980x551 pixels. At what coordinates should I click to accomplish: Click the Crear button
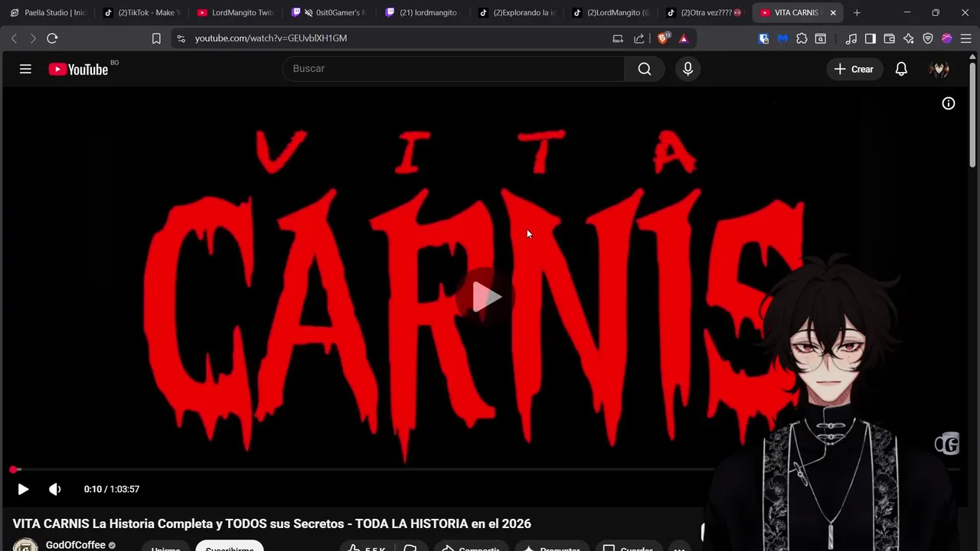click(854, 69)
